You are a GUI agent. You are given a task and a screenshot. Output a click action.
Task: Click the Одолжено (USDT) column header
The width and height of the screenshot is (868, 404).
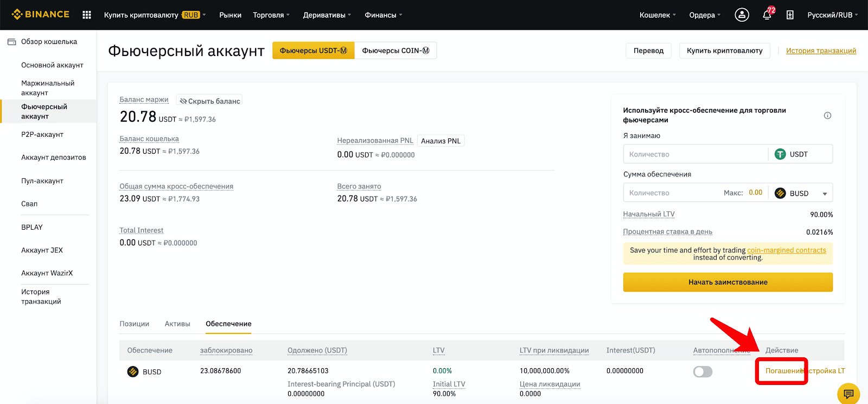click(x=317, y=350)
